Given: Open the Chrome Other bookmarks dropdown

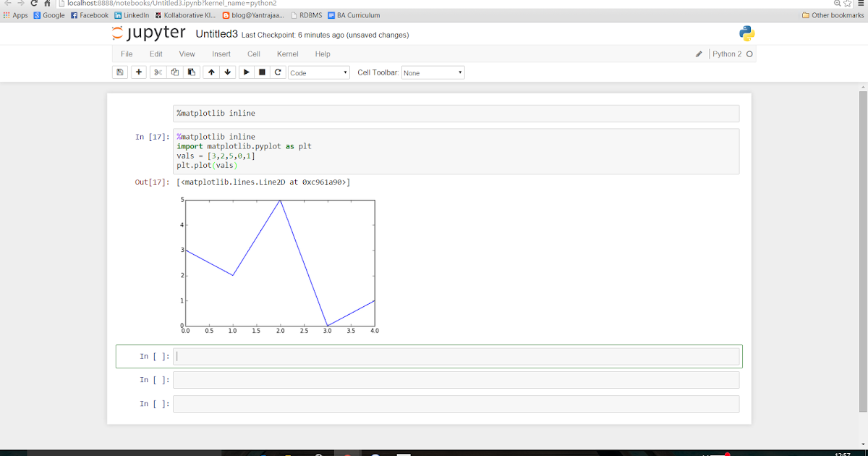Looking at the screenshot, I should (835, 14).
